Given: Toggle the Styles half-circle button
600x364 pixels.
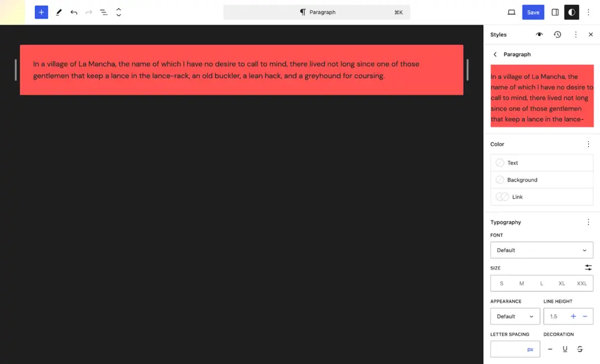Looking at the screenshot, I should click(x=571, y=12).
